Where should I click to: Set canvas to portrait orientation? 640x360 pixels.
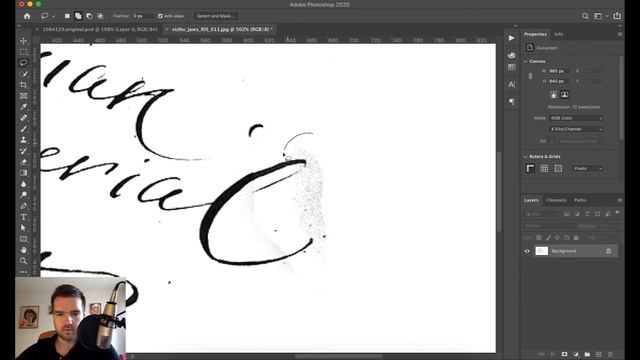[x=553, y=95]
